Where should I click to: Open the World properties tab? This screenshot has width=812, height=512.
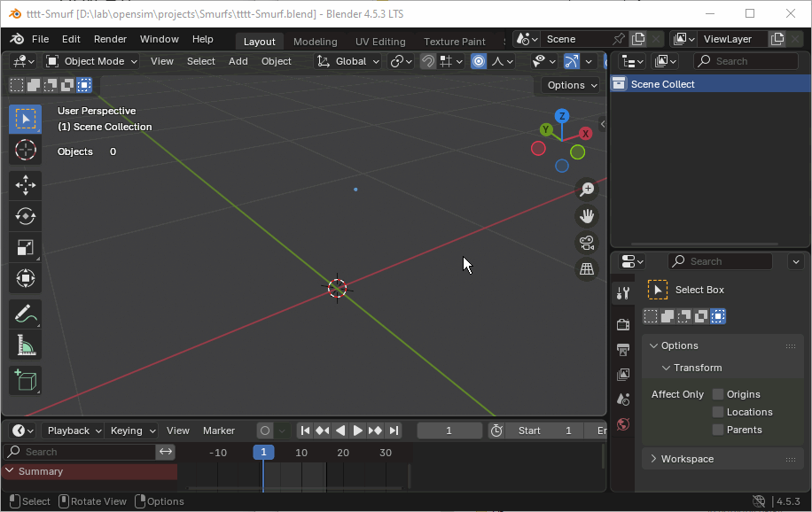point(623,424)
